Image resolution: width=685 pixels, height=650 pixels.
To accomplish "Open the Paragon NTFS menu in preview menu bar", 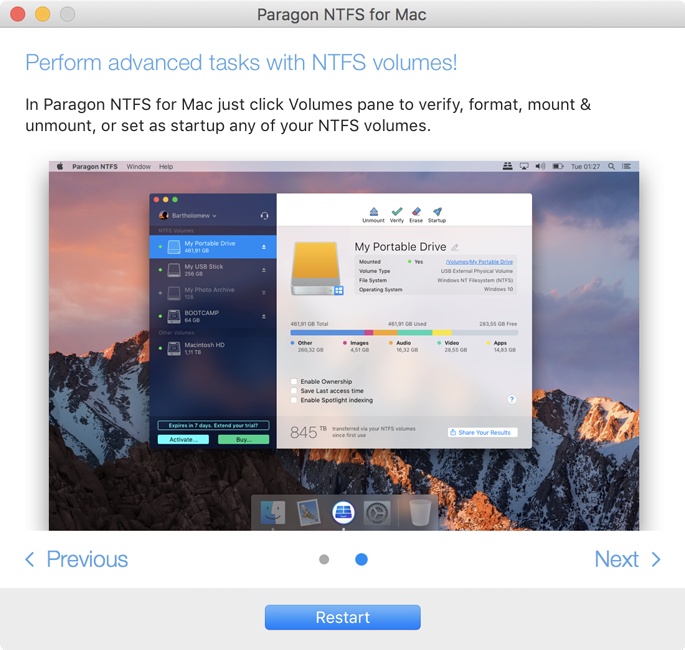I will point(95,166).
